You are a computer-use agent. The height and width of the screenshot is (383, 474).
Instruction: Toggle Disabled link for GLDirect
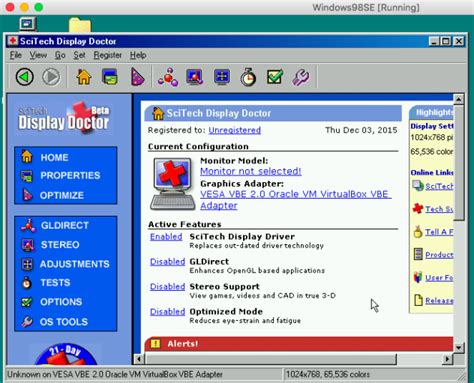pos(167,262)
